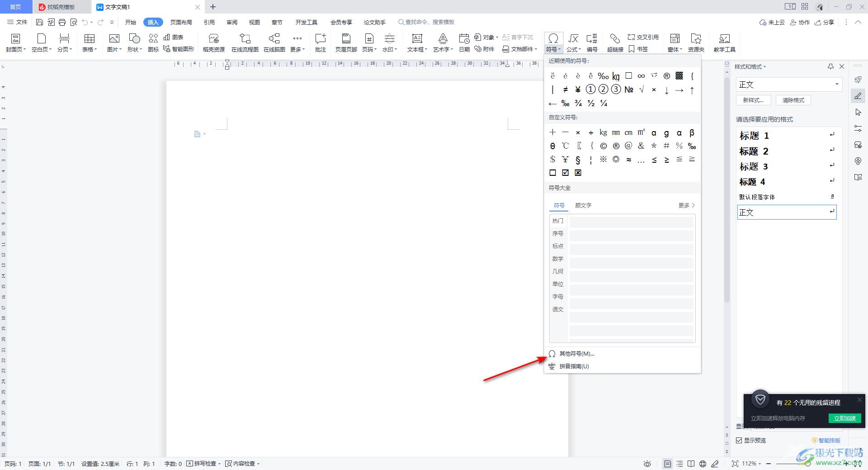Expand the 页码 page number dropdown
This screenshot has height=470, width=868.
pyautogui.click(x=369, y=49)
